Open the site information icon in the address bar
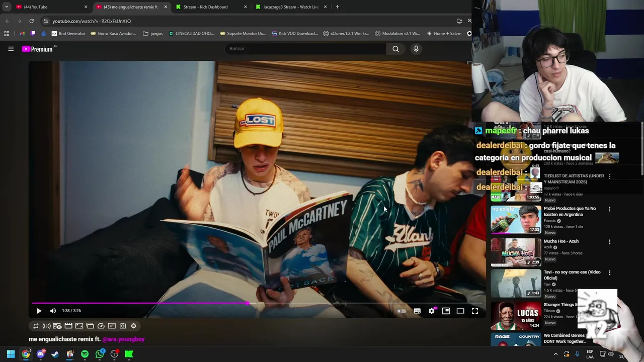644x362 pixels. tap(45, 21)
